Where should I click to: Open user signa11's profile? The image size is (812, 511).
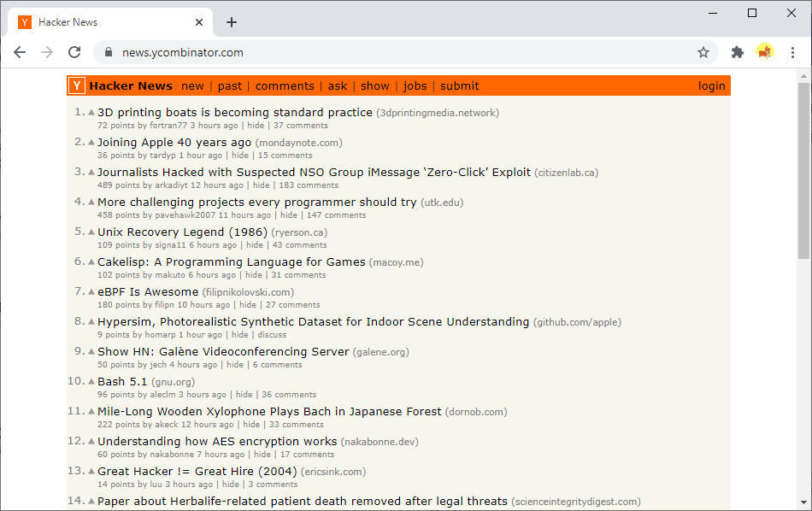(170, 245)
